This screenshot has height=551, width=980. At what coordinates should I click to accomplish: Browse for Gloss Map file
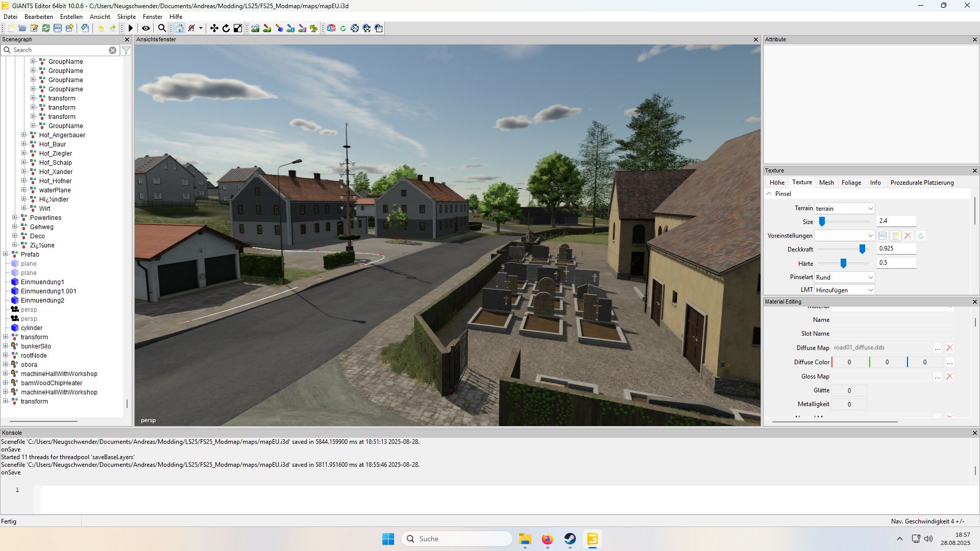point(938,377)
